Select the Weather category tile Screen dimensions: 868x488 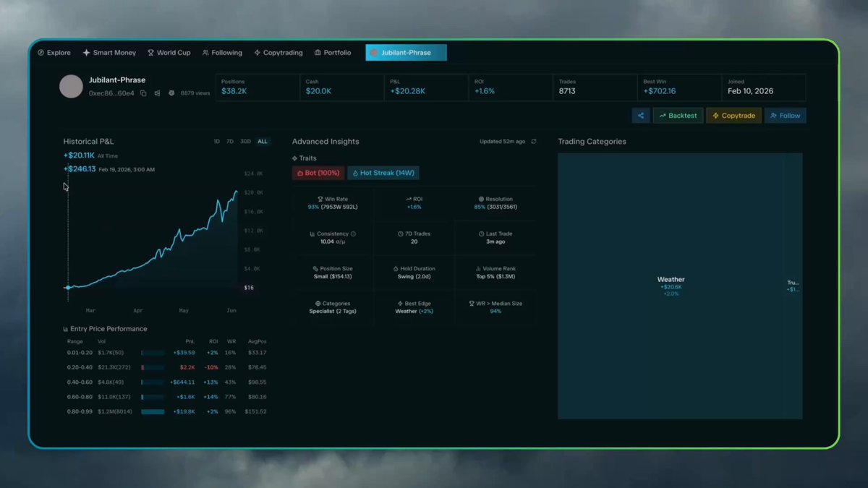671,286
